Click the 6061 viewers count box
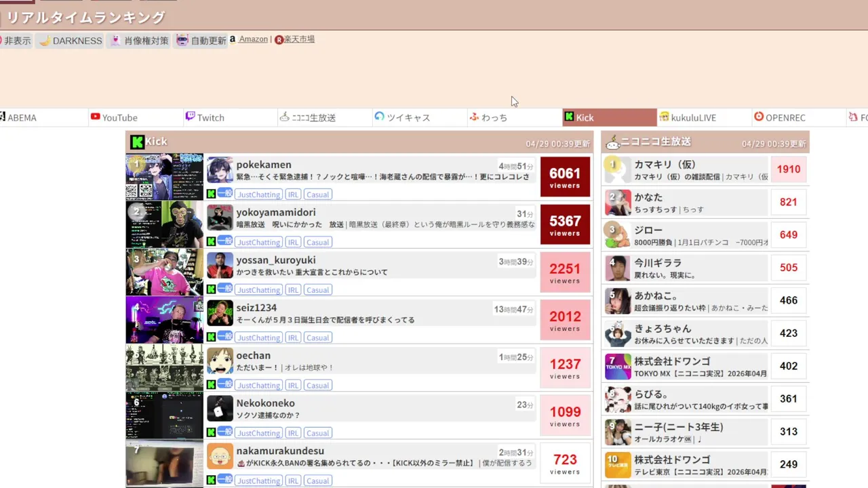Screen dimensions: 868x488 click(x=565, y=177)
